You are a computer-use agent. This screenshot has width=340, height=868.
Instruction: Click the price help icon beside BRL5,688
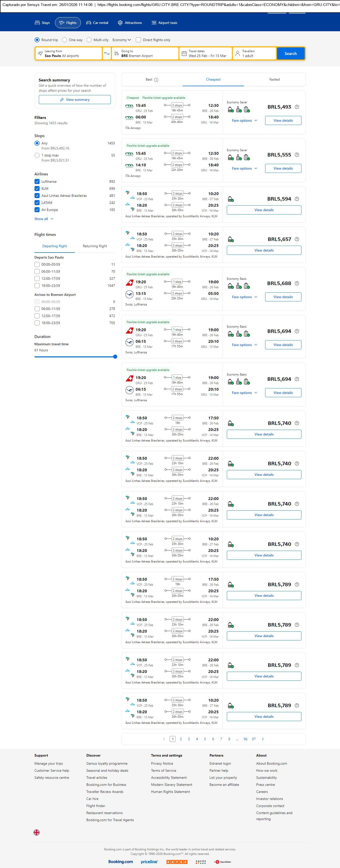tap(297, 283)
